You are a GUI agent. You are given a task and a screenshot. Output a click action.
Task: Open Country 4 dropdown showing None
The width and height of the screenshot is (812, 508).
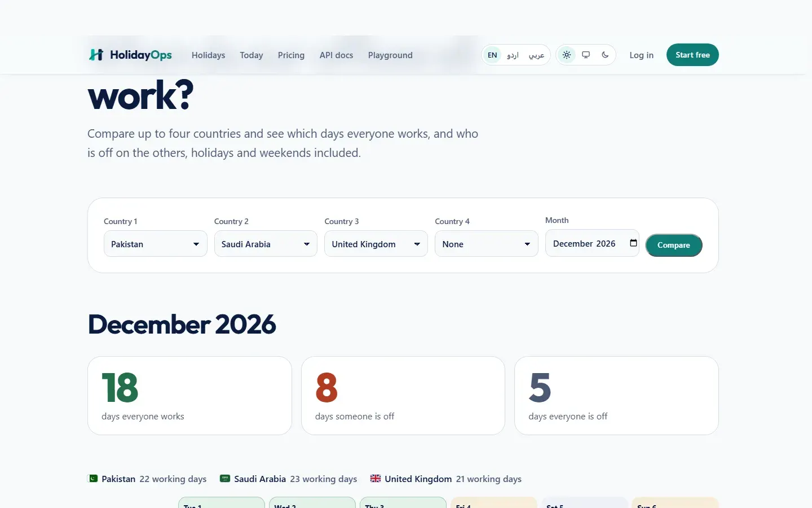(487, 244)
